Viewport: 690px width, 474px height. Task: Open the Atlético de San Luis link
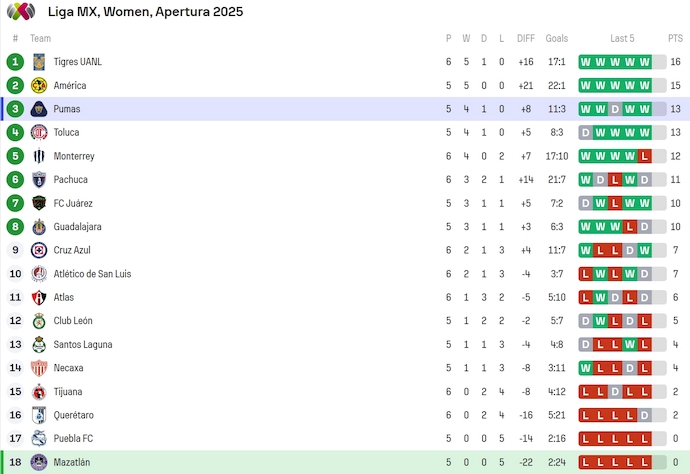coord(91,274)
